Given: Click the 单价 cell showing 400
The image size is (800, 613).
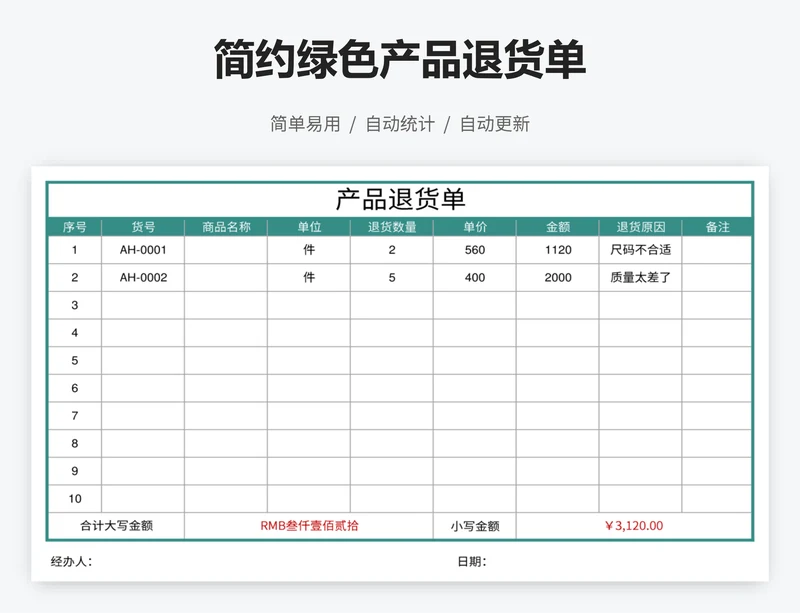Looking at the screenshot, I should coord(474,278).
